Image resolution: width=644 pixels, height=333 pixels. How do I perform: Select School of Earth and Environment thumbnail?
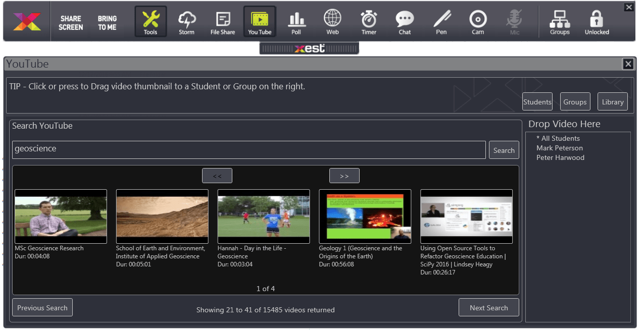pyautogui.click(x=162, y=216)
